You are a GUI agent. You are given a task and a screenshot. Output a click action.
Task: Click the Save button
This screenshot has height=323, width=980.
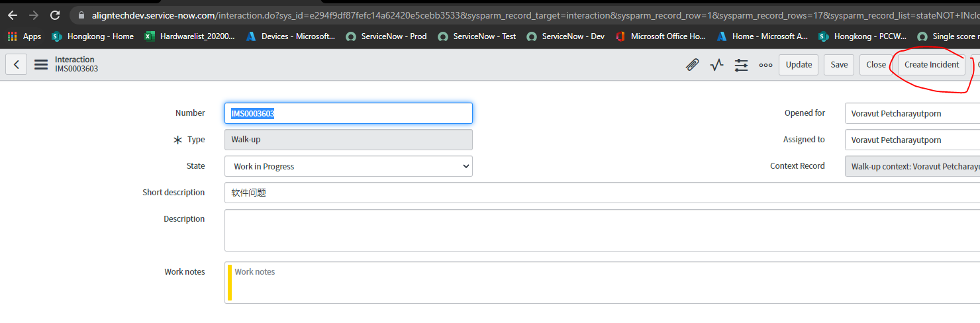click(839, 65)
